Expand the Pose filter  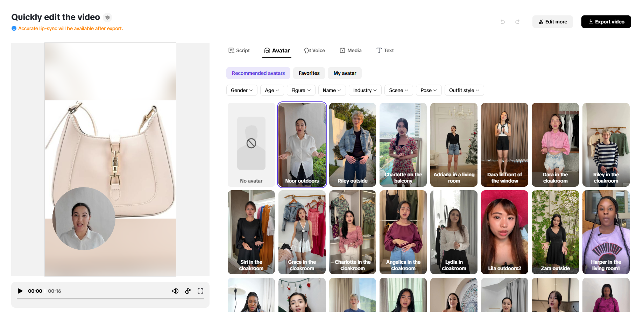(429, 90)
